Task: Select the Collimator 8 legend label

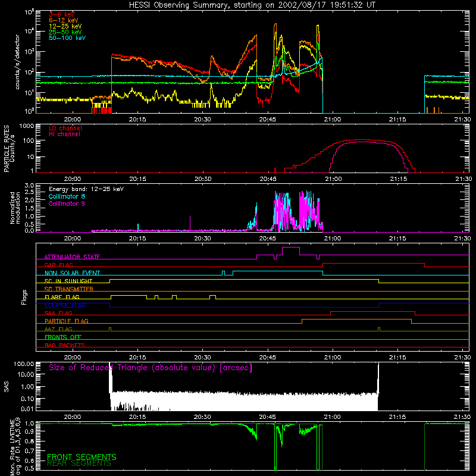Action: [67, 196]
